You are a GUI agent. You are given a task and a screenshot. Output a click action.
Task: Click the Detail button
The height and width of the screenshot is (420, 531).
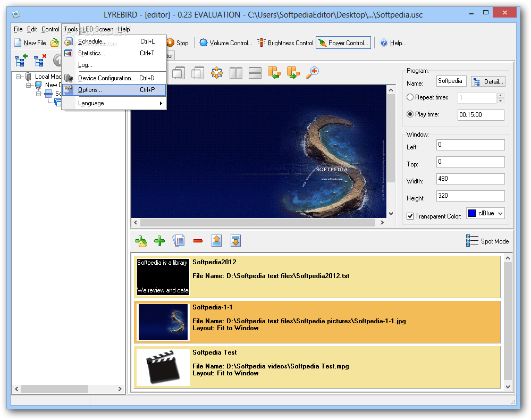tap(488, 82)
